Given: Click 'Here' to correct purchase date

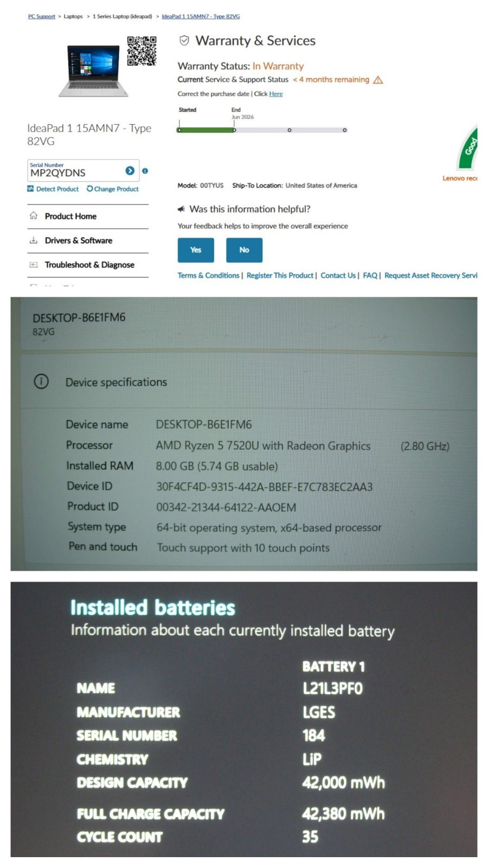Looking at the screenshot, I should [276, 94].
